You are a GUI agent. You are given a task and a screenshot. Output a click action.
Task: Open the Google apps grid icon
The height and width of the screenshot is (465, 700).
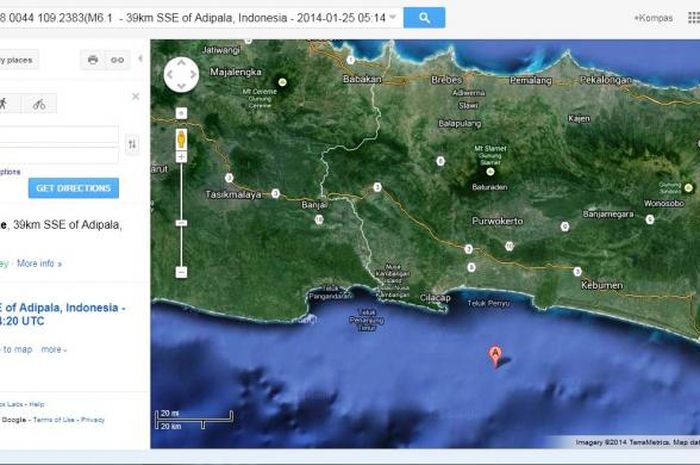click(694, 18)
